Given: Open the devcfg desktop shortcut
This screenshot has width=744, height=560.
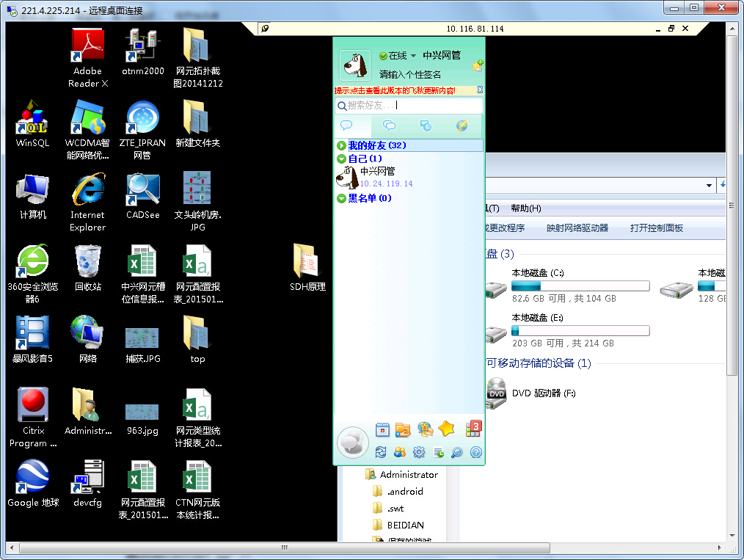Looking at the screenshot, I should [88, 483].
